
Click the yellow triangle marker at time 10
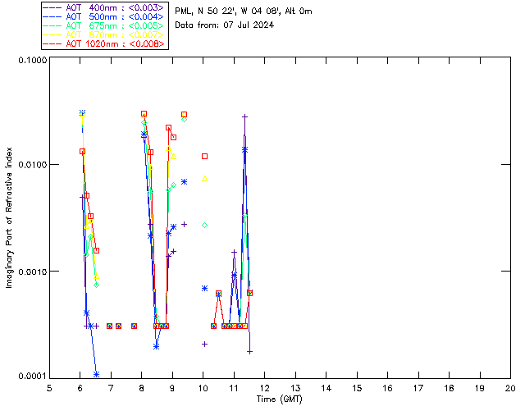click(x=204, y=179)
